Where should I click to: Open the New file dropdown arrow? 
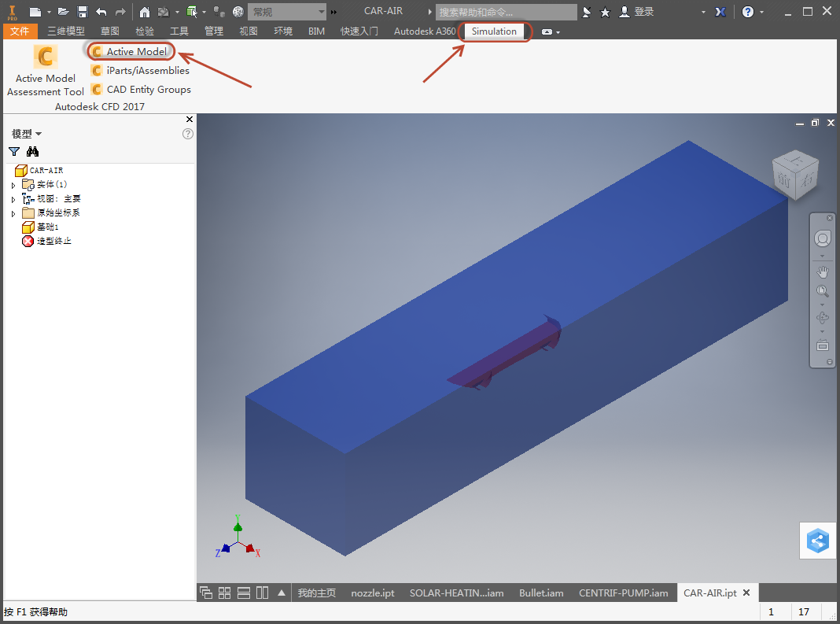click(x=49, y=12)
